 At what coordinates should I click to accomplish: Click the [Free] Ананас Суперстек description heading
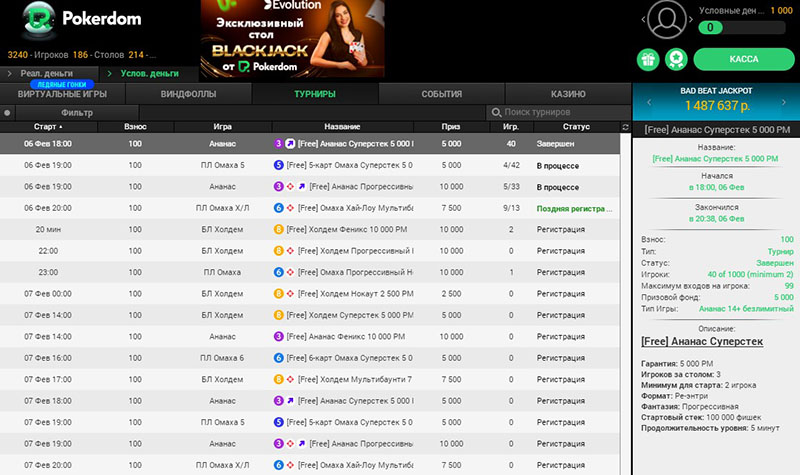point(702,341)
